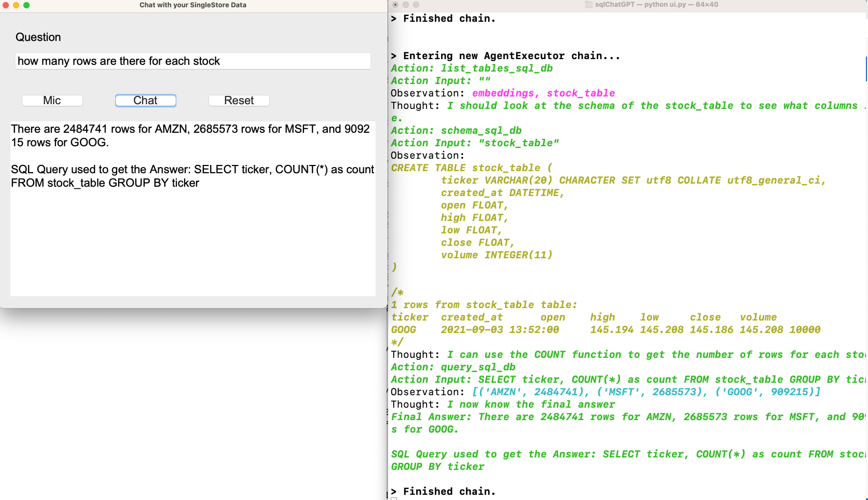Close the Chat with your SingleStore Data window
Screen dimensions: 868x500
point(6,5)
